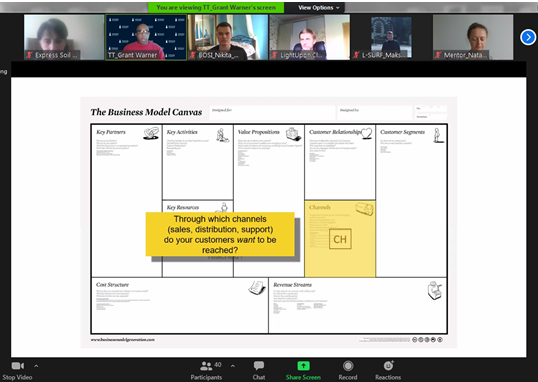This screenshot has height=382, width=538.
Task: Expand video options arrow next to Stop Video
Action: point(36,366)
